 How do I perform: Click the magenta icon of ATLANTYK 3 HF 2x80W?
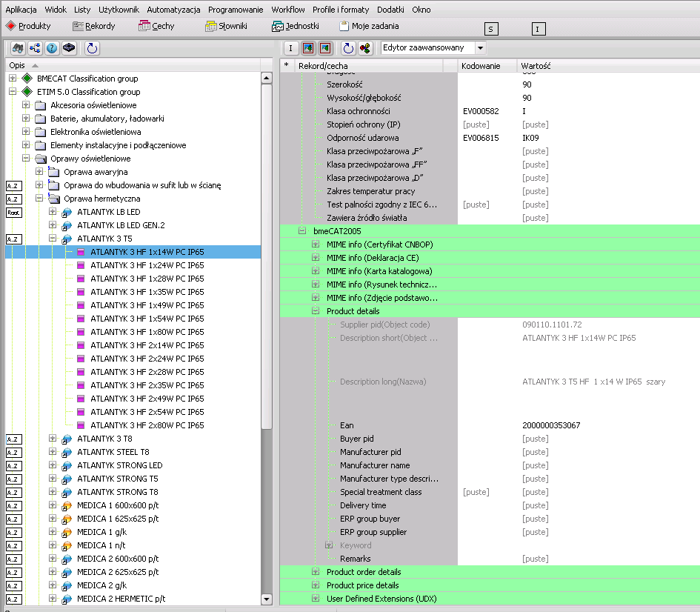(81, 425)
